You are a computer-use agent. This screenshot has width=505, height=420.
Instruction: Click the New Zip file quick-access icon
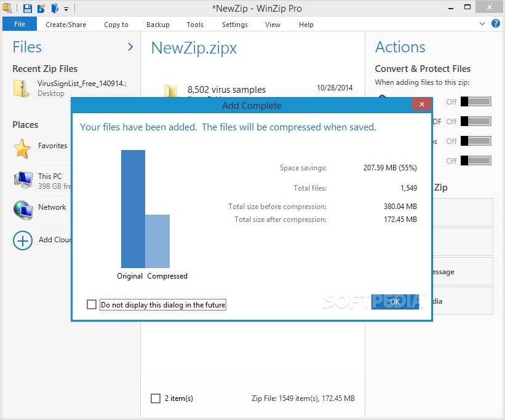tap(41, 9)
